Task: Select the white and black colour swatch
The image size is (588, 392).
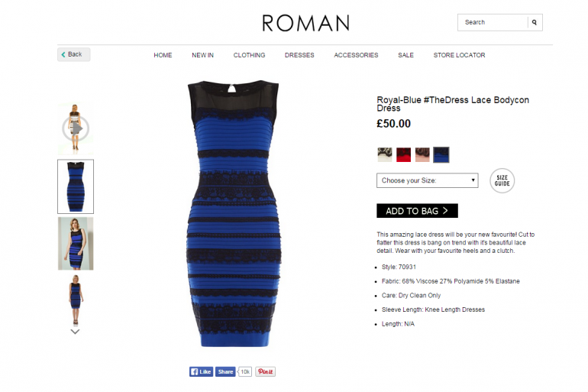Action: (x=385, y=154)
